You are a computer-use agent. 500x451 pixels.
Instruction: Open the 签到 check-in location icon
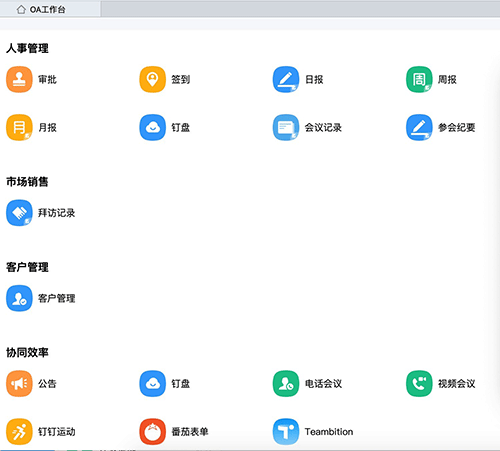153,79
